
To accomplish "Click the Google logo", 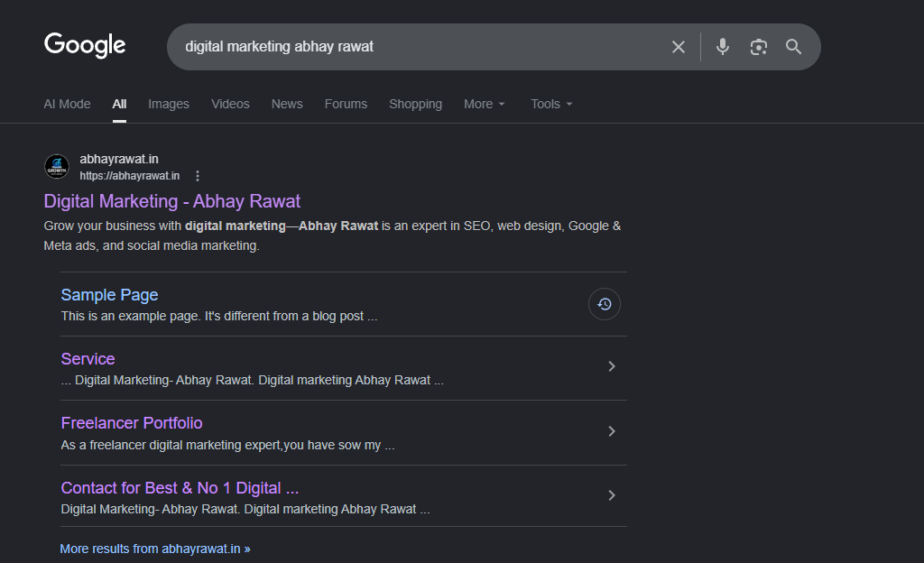I will point(85,45).
